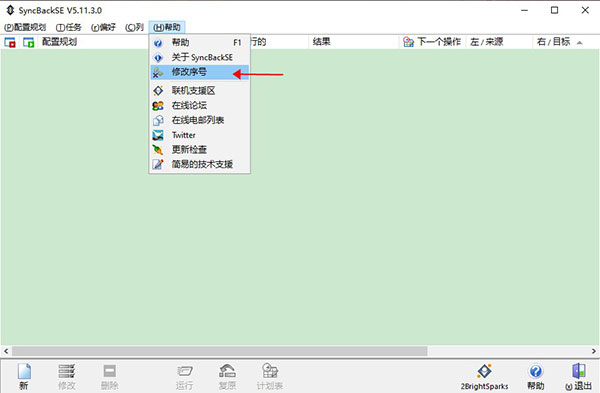Open the 2BrightSparks website button
This screenshot has height=393, width=600.
point(484,377)
